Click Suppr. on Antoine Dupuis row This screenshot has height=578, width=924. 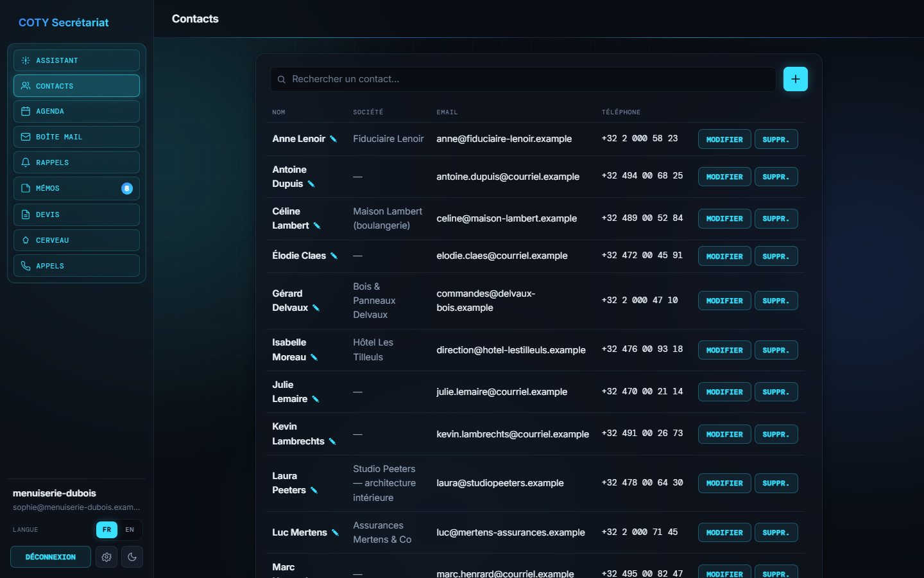click(x=776, y=177)
